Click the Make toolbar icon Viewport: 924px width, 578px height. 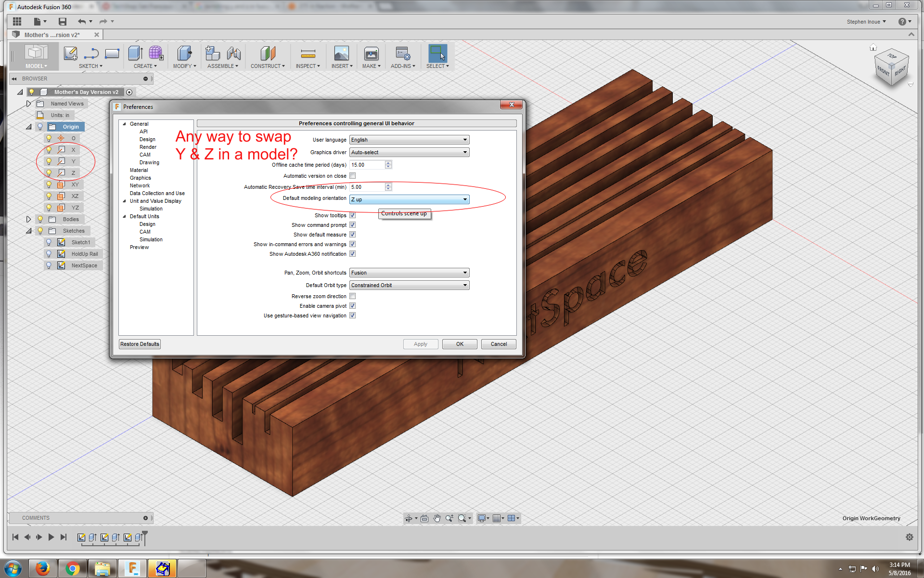(x=371, y=54)
